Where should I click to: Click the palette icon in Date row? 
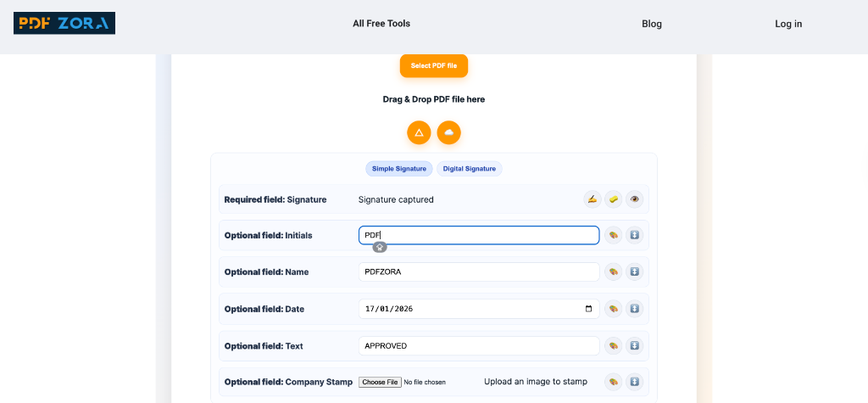pos(614,309)
